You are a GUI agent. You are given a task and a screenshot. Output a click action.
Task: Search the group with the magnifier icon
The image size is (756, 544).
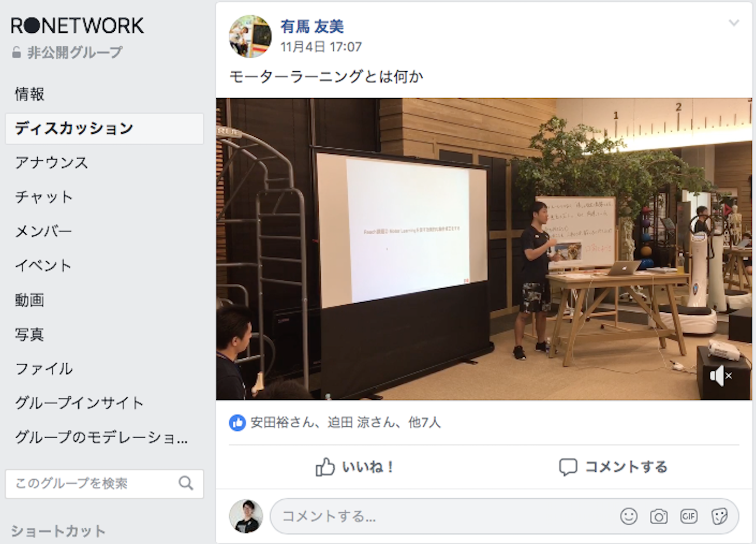[x=186, y=483]
